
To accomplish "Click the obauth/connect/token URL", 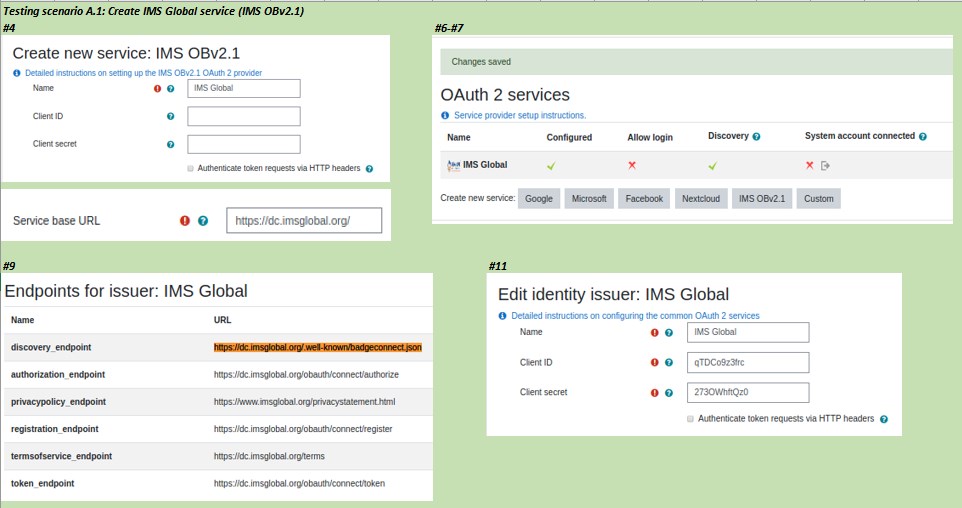I will coord(299,483).
